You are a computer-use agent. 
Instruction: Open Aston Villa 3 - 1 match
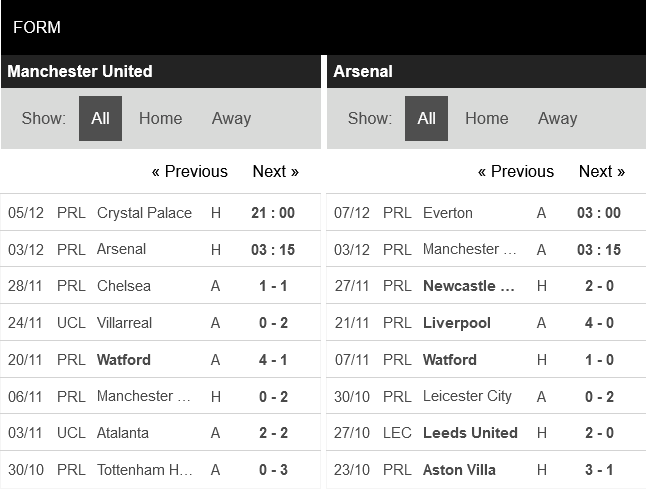point(460,470)
